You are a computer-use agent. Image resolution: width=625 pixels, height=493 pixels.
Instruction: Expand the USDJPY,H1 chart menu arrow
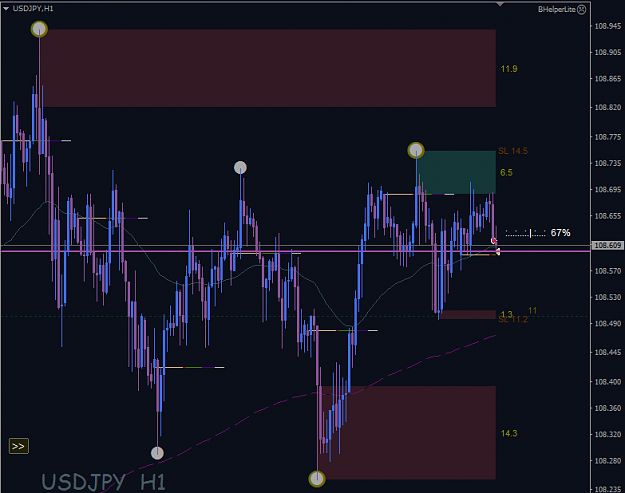6,8
